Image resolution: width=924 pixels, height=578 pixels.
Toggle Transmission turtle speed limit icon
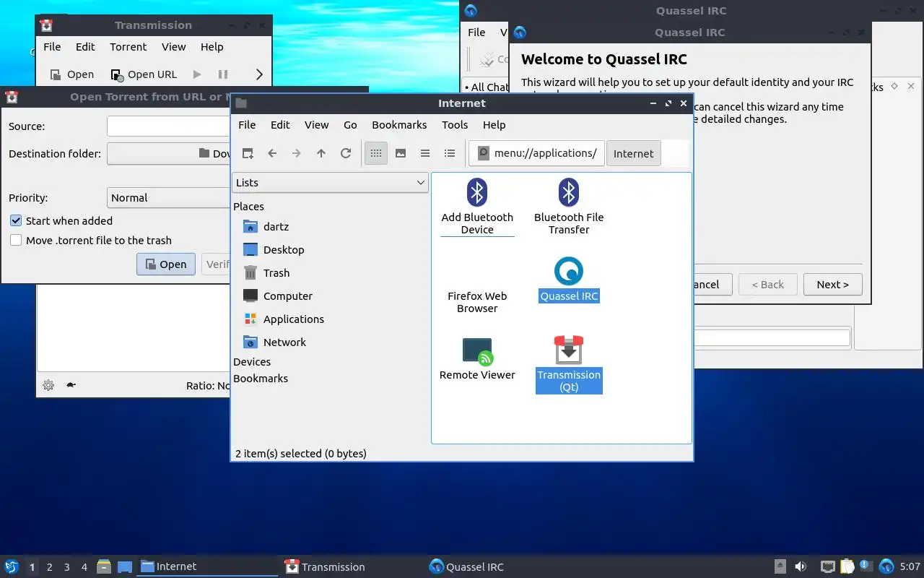click(71, 385)
